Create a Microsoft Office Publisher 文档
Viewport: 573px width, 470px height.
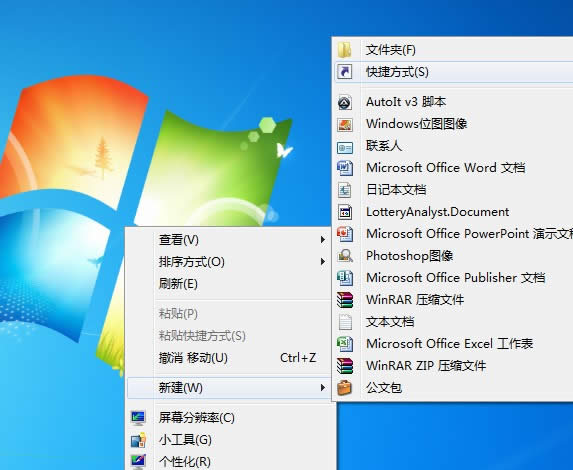tap(454, 277)
